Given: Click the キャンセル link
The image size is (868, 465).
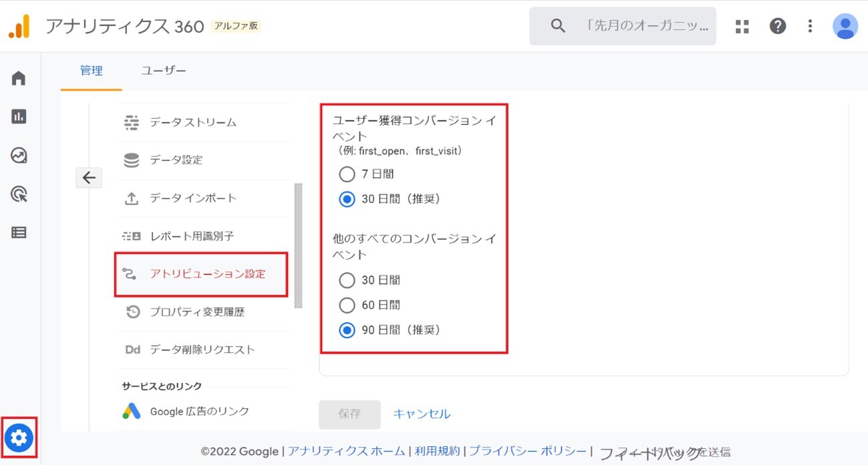Looking at the screenshot, I should click(422, 414).
